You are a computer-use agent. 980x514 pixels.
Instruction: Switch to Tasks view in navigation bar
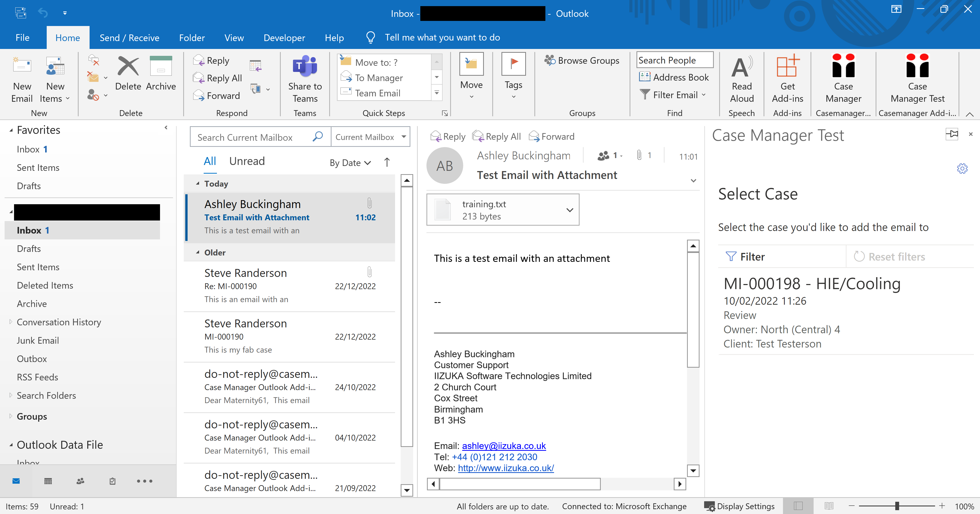coord(113,481)
